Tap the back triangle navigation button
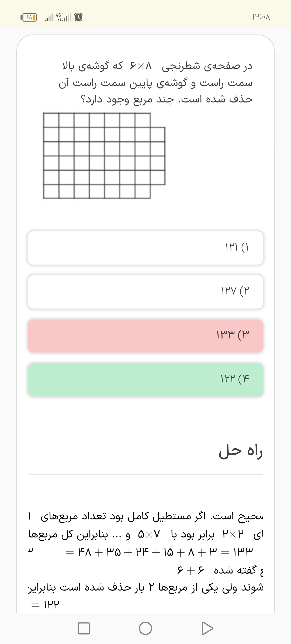The height and width of the screenshot is (644, 291). (x=207, y=628)
